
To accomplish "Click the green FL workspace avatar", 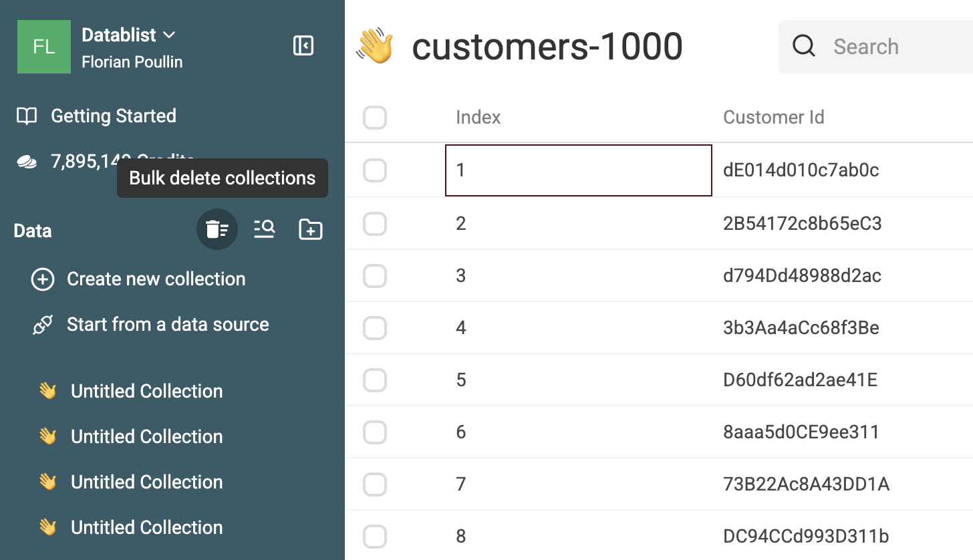I will pyautogui.click(x=44, y=47).
